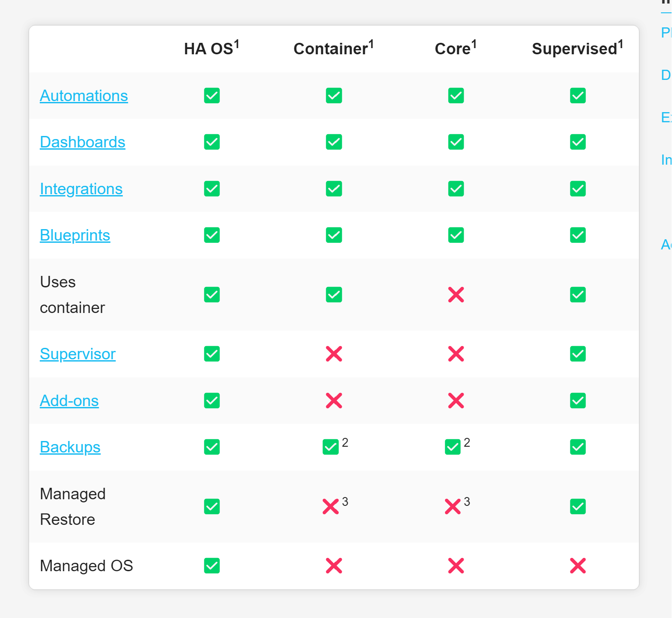Open the Add-ons link

[x=69, y=401]
